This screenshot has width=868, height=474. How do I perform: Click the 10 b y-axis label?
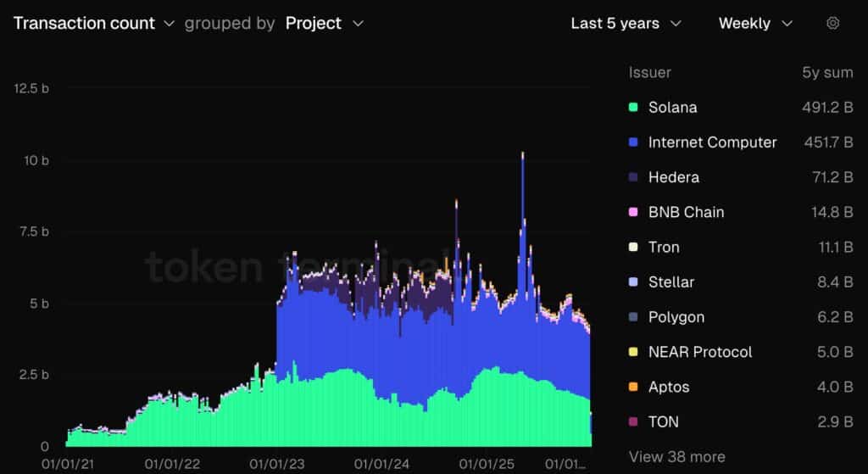click(x=36, y=160)
